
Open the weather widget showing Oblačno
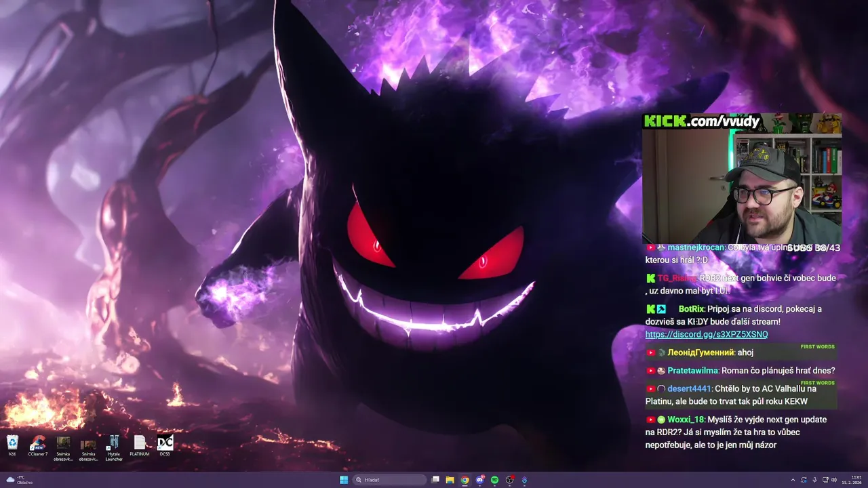(x=20, y=480)
